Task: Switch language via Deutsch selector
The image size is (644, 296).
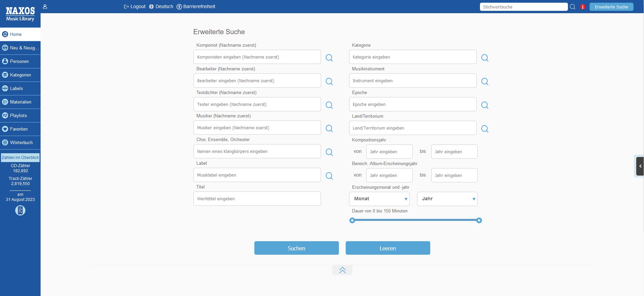Action: click(x=161, y=6)
